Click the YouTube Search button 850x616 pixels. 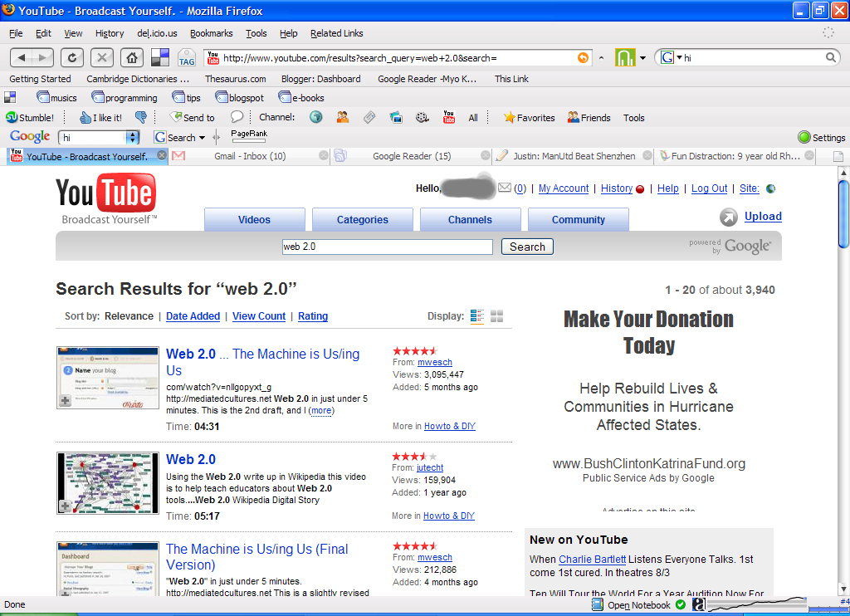tap(527, 247)
